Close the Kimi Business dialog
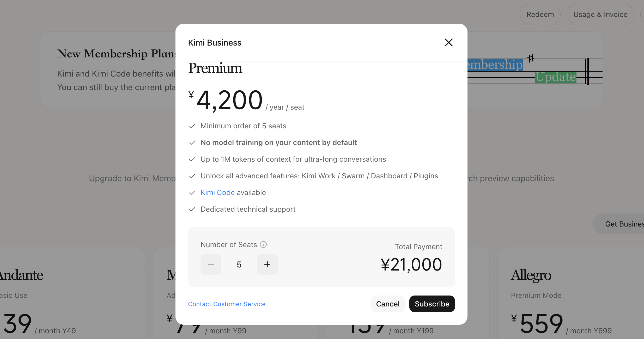This screenshot has height=339, width=644. coord(448,42)
